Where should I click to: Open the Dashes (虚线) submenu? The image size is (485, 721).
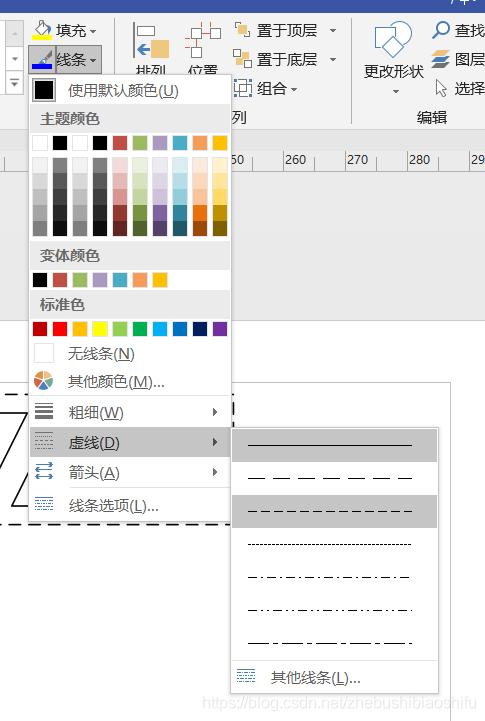coord(131,442)
